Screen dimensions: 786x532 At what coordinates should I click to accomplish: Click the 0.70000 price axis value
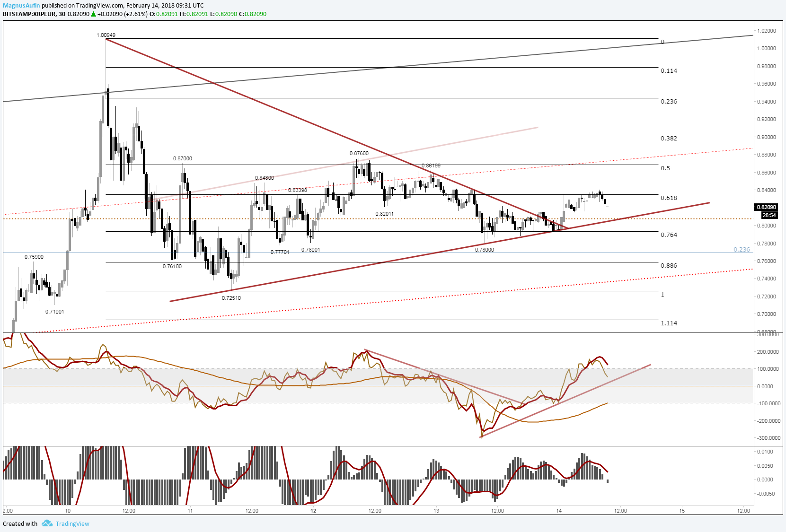pyautogui.click(x=767, y=314)
